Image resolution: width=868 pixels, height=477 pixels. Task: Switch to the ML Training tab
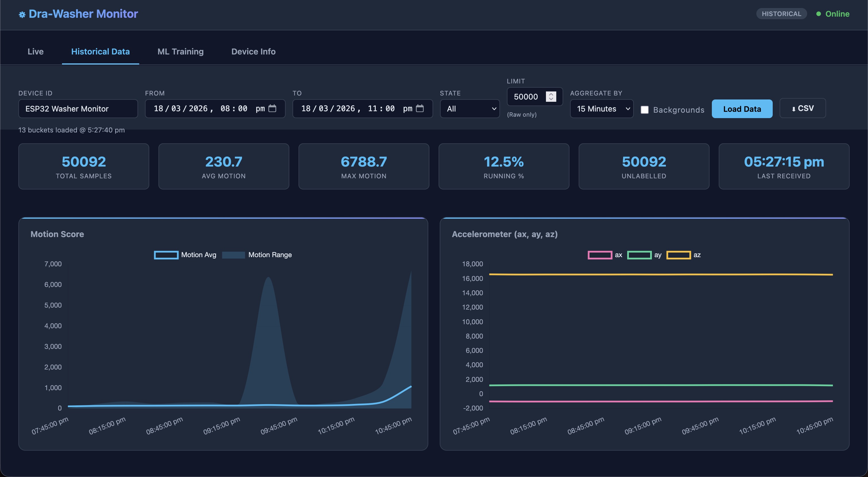point(180,52)
